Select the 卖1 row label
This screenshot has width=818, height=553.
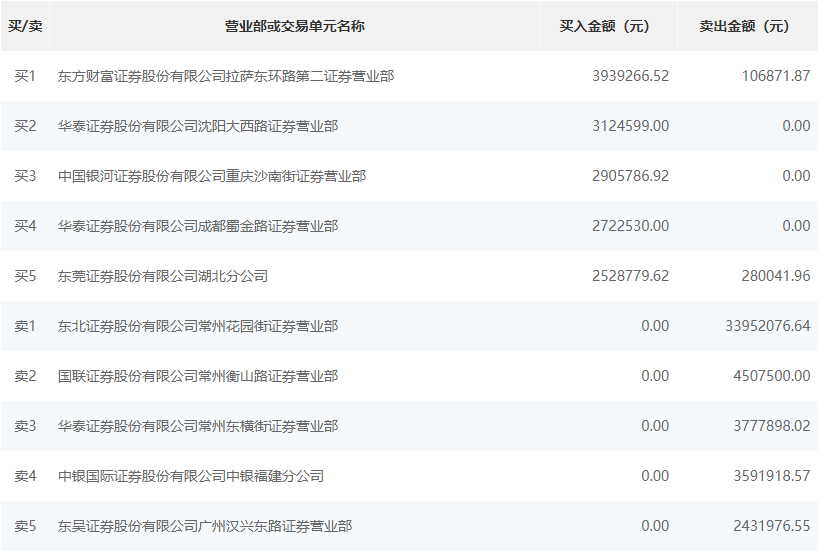coord(25,326)
